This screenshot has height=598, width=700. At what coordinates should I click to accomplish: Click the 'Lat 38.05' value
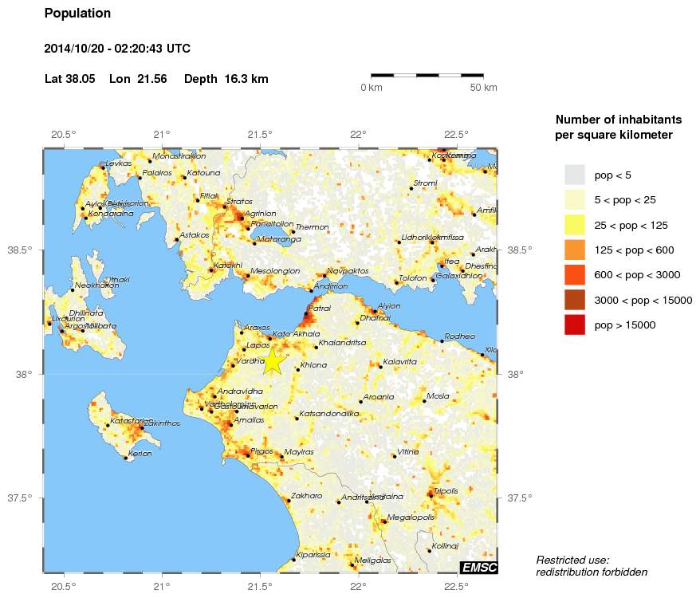click(70, 79)
